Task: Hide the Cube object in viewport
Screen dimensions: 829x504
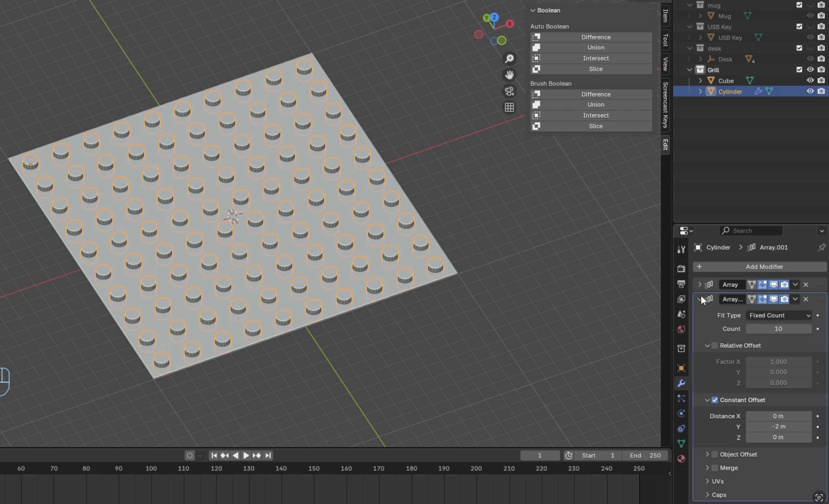Action: click(810, 80)
